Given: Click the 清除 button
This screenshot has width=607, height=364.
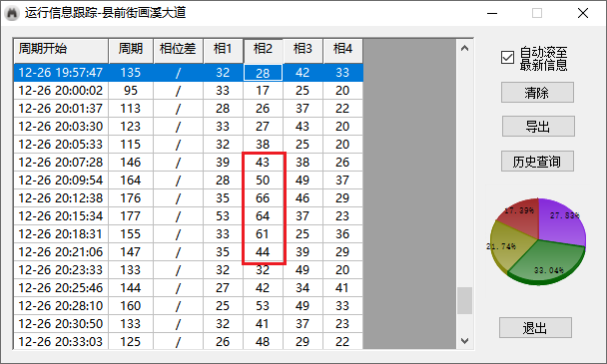Looking at the screenshot, I should pos(537,93).
